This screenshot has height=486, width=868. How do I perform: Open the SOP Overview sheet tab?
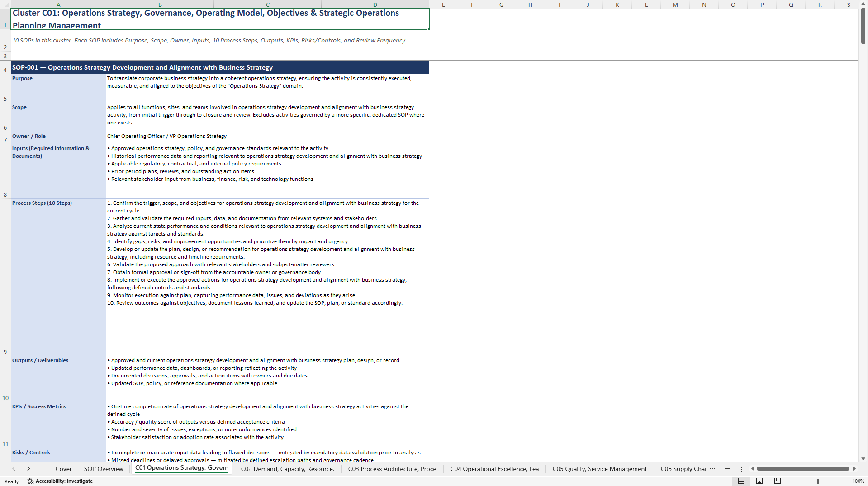pyautogui.click(x=104, y=469)
